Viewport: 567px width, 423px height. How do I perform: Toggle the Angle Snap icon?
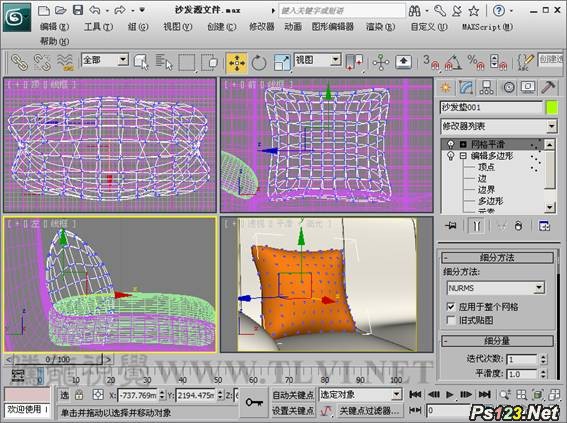tap(453, 62)
